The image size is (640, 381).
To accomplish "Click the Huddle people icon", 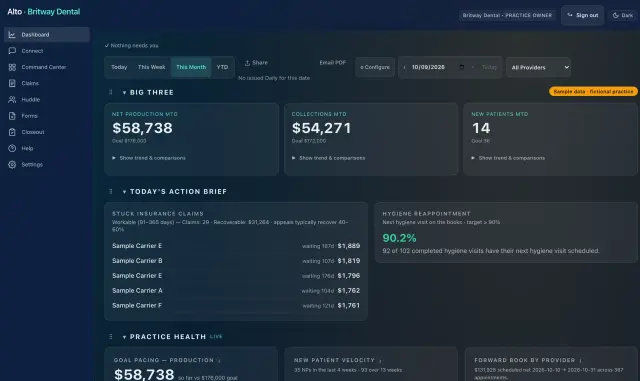I will coord(12,100).
